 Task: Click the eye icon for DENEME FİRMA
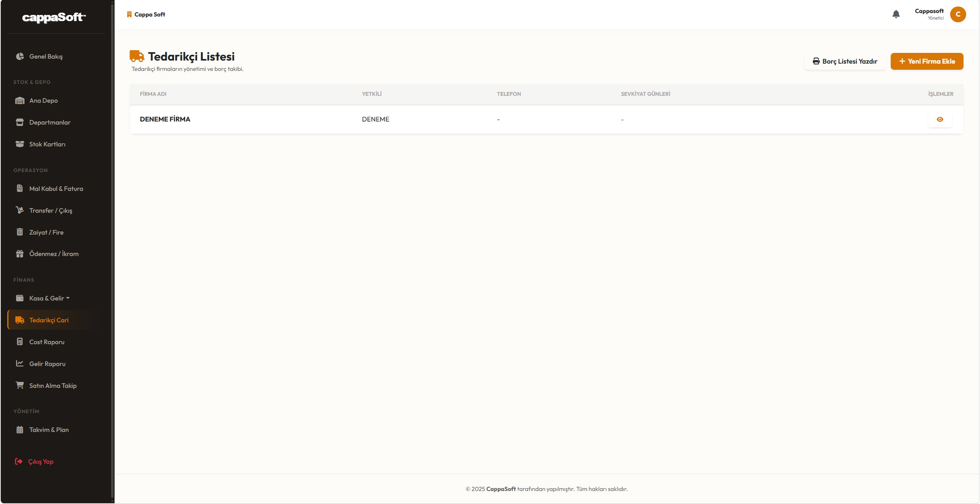[939, 119]
